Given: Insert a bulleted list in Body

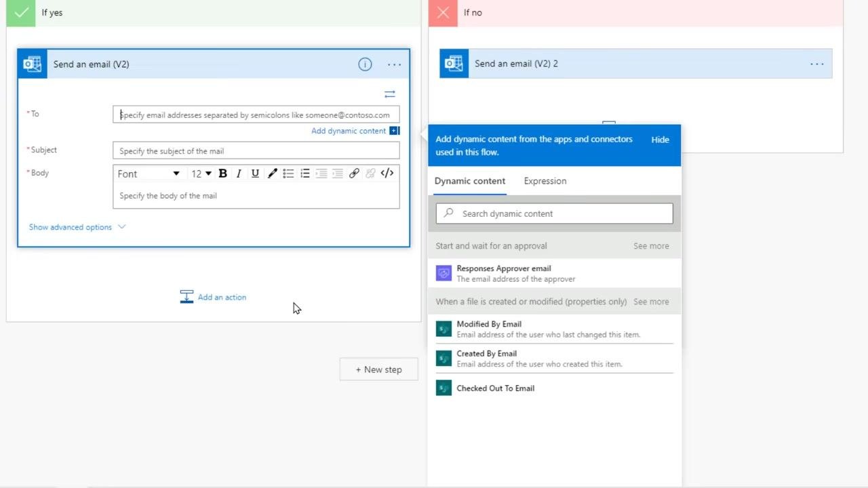Looking at the screenshot, I should [288, 174].
